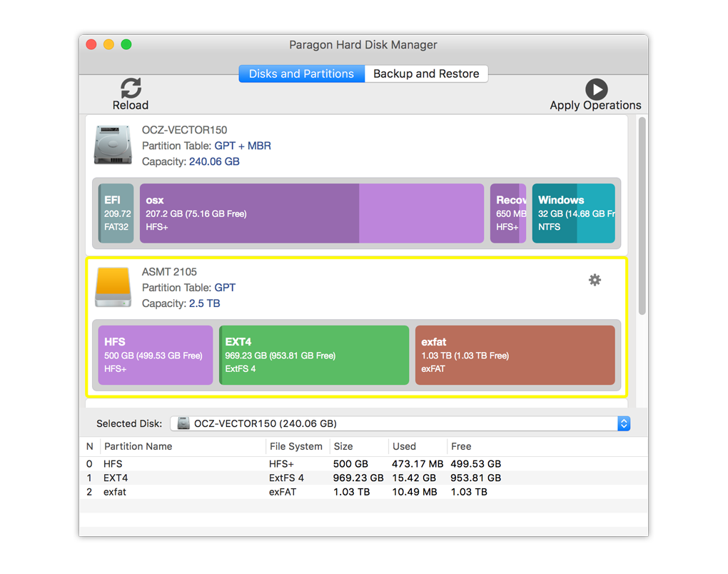Viewport: 728px width, 574px height.
Task: Select the Windows NTFS partition block
Action: 573,213
